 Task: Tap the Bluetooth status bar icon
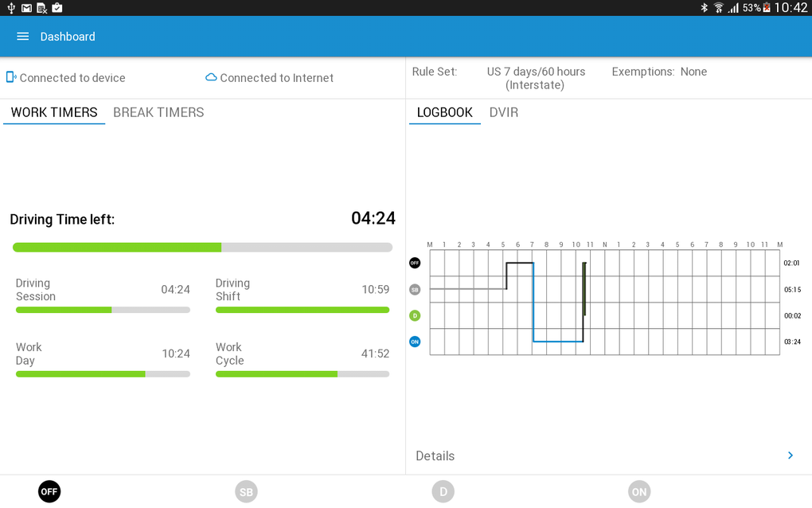coord(704,8)
